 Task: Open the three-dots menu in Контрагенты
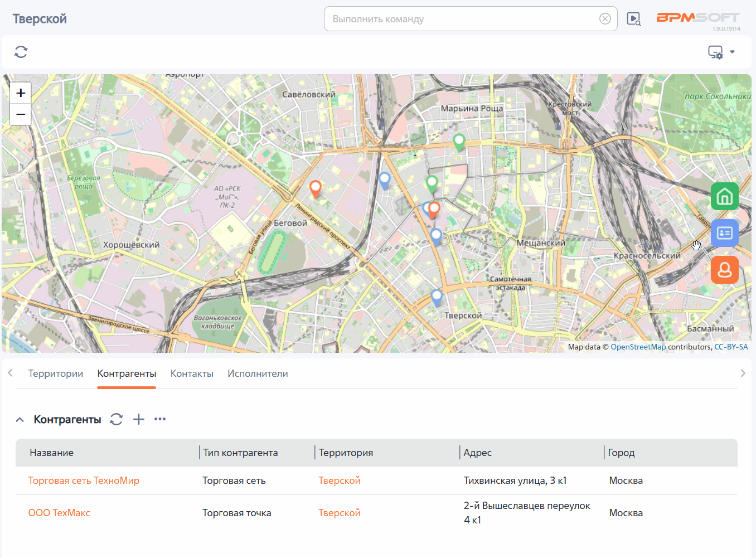(160, 419)
